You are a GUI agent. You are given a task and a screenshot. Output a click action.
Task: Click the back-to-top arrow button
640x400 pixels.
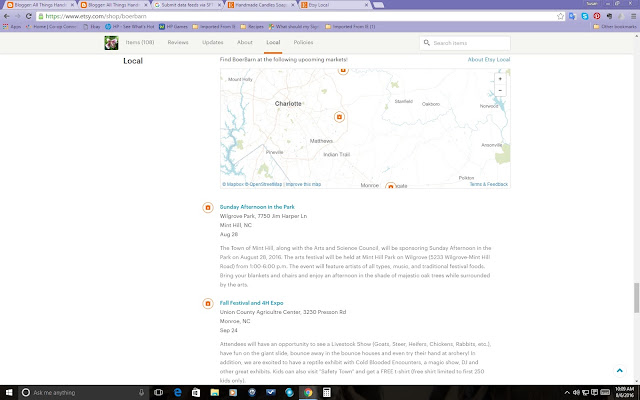click(620, 371)
